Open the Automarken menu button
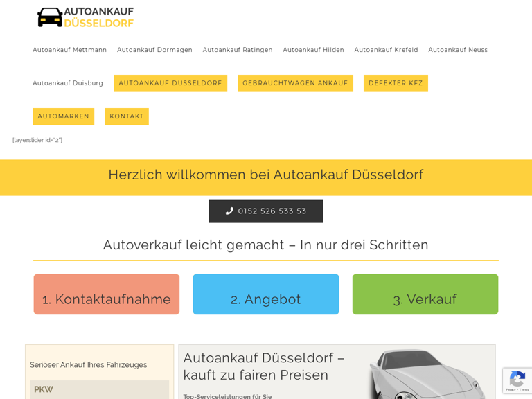 (x=64, y=116)
